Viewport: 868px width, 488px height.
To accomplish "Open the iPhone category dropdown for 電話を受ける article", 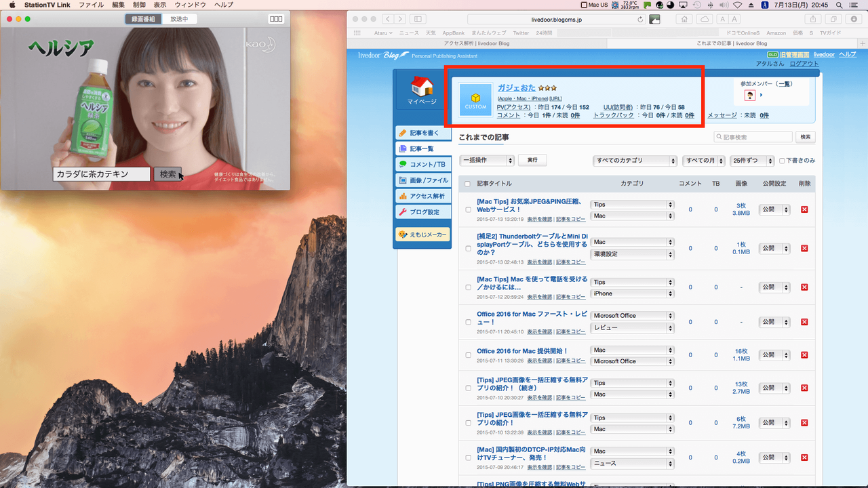I will click(632, 293).
